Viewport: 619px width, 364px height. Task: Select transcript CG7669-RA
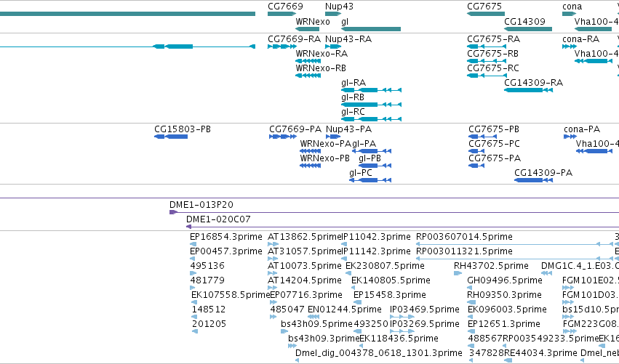pos(294,39)
